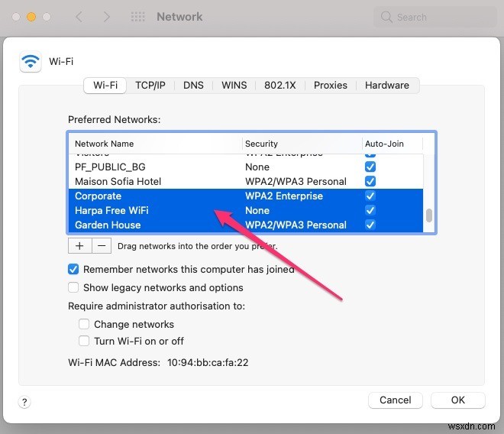
Task: Toggle Auto-Join for Harpa Free WiFi
Action: point(370,210)
